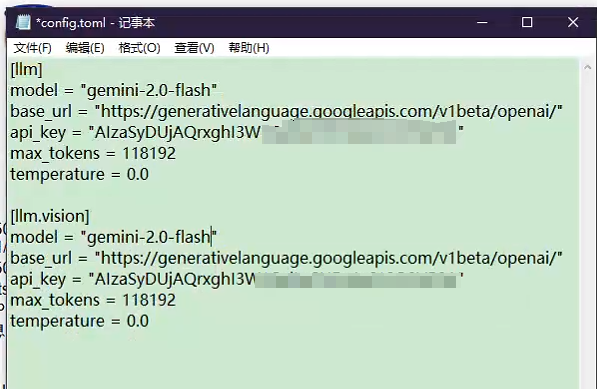Open the 格式(O) menu

[139, 48]
